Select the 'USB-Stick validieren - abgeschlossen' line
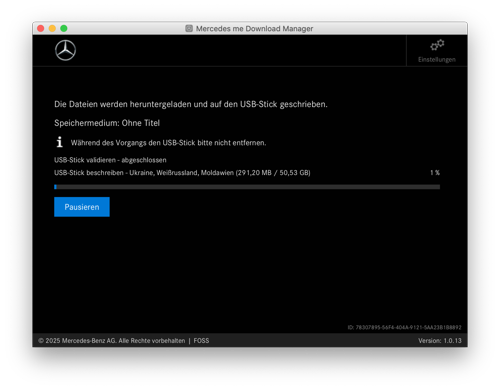This screenshot has height=390, width=500. pos(110,160)
